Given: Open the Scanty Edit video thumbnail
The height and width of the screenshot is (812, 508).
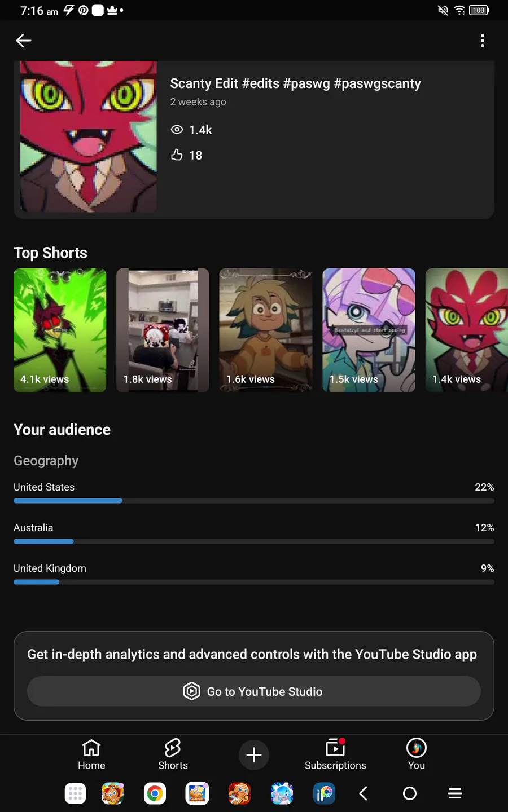Looking at the screenshot, I should point(89,136).
